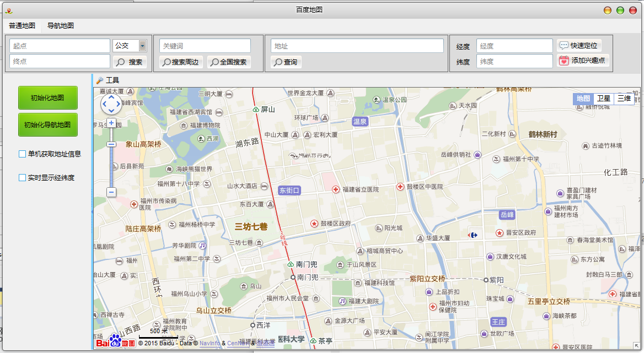
Task: Click the map pan compass control
Action: 111,104
